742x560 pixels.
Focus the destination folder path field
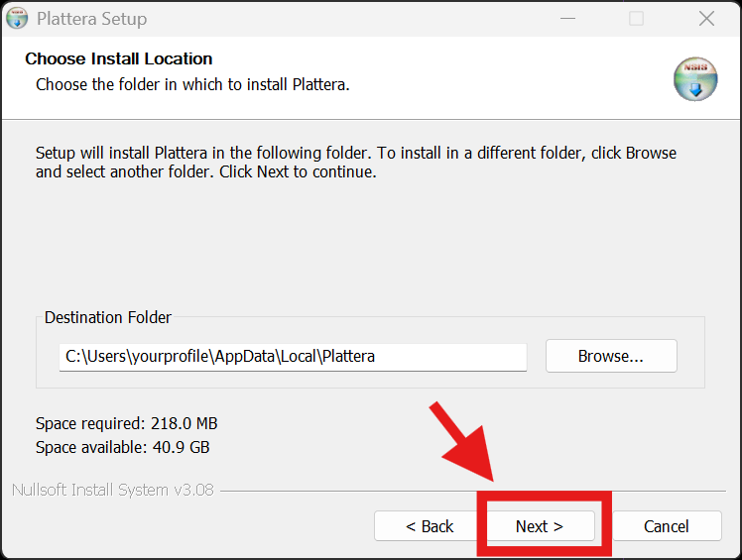coord(292,357)
